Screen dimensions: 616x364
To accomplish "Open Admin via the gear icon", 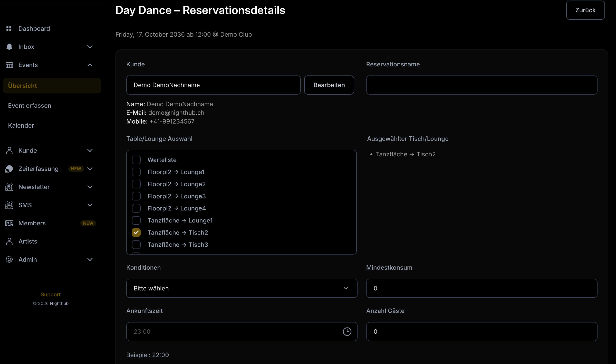I will click(x=9, y=259).
